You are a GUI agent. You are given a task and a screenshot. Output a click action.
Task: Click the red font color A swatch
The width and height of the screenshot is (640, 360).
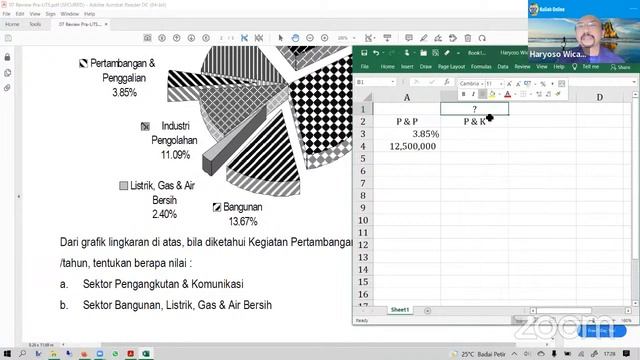click(507, 94)
